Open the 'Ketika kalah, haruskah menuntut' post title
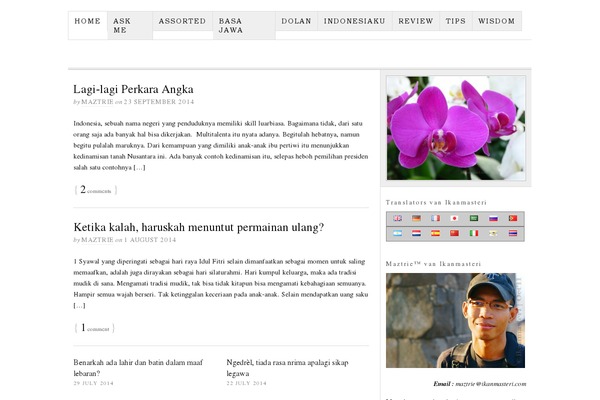Image resolution: width=600 pixels, height=400 pixels. [x=199, y=227]
